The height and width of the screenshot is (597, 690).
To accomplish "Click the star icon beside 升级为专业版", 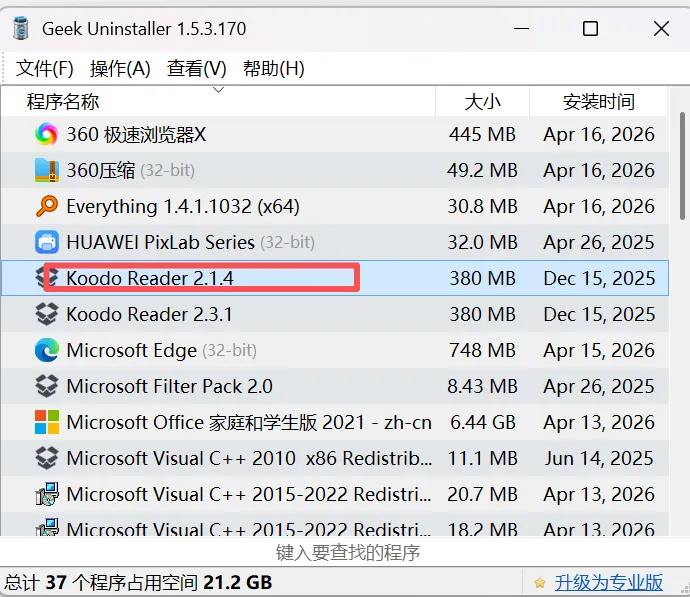I will click(540, 583).
